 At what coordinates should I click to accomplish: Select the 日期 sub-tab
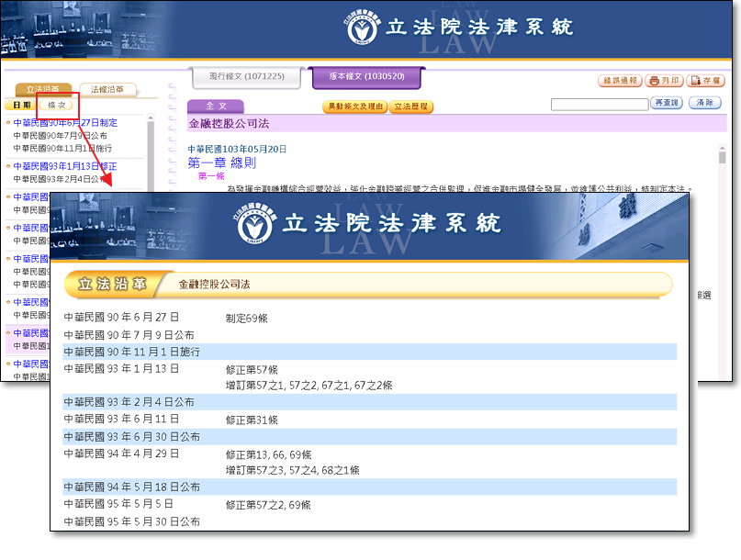(x=20, y=105)
